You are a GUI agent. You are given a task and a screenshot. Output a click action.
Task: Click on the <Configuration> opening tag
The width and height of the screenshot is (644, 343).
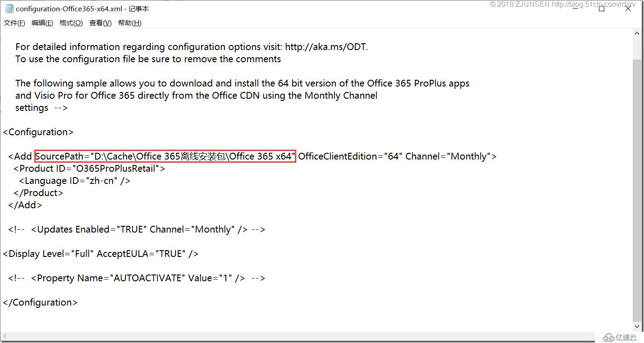(x=38, y=132)
